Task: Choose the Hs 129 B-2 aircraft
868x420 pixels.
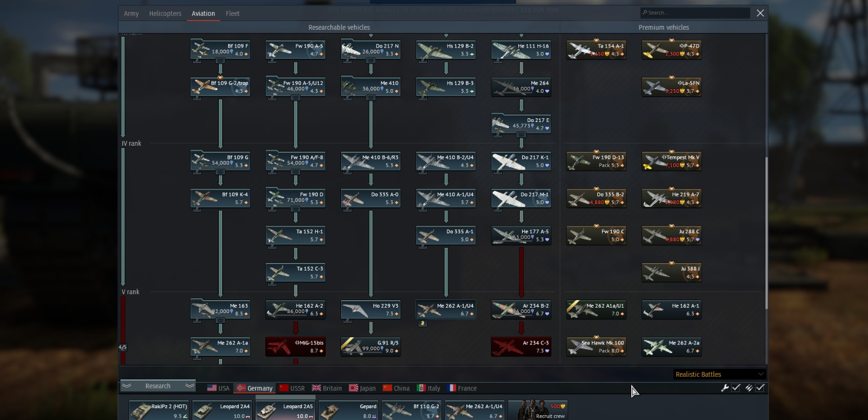Action: (445, 50)
